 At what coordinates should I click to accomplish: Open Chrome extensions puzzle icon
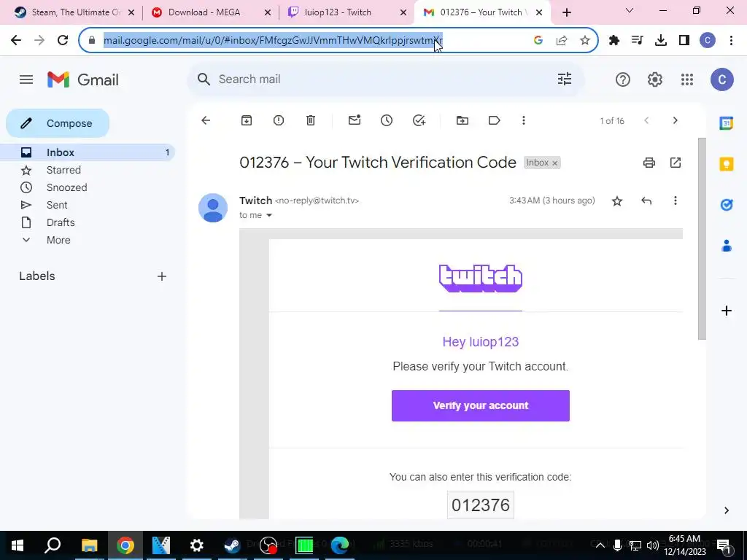pos(614,41)
